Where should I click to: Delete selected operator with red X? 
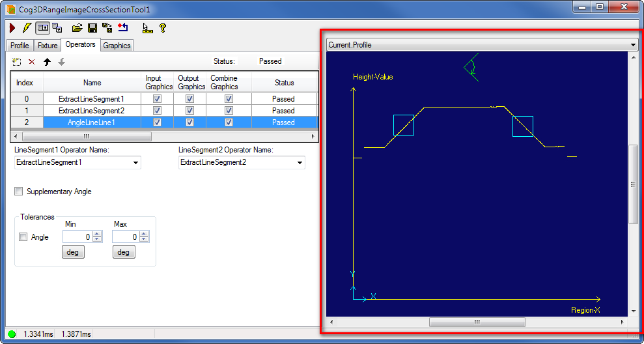point(31,62)
